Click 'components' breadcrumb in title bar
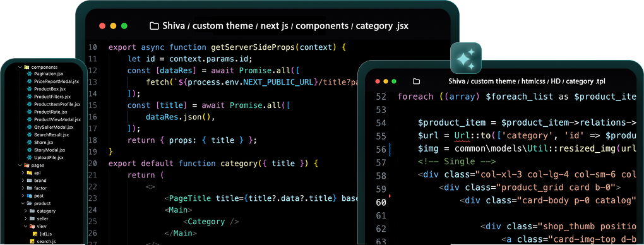The image size is (644, 245). [322, 26]
